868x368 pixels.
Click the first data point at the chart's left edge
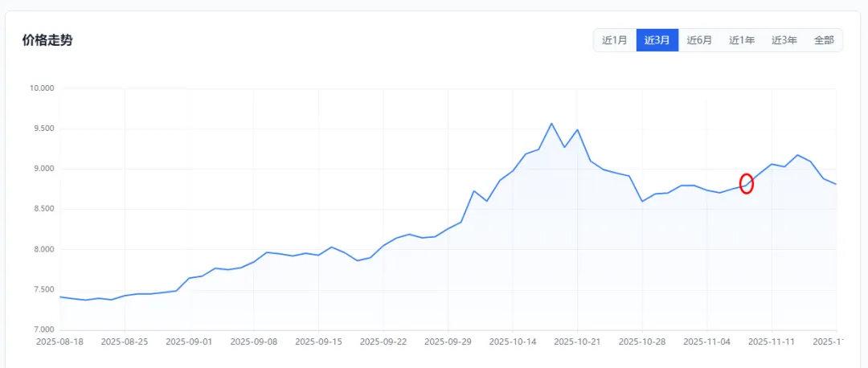pos(60,296)
